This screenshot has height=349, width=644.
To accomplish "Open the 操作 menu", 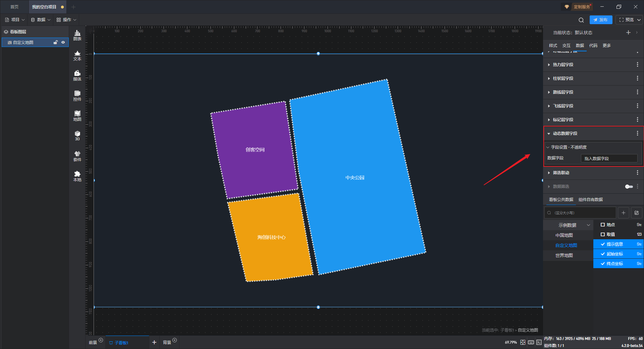I will click(66, 20).
